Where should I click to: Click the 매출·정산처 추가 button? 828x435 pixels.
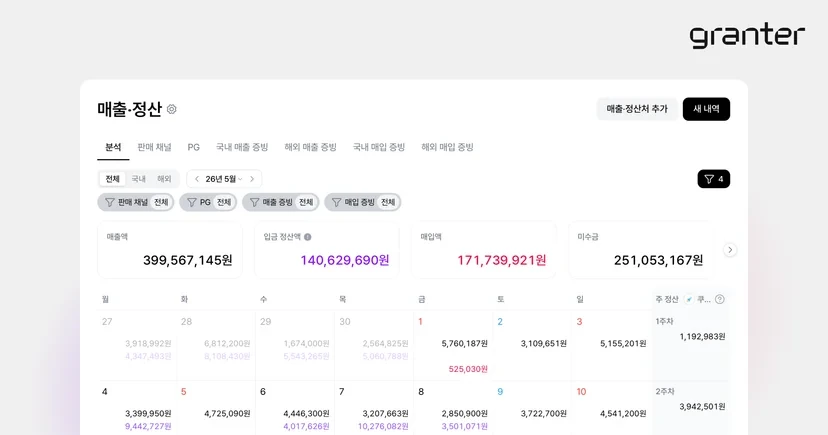click(x=637, y=109)
